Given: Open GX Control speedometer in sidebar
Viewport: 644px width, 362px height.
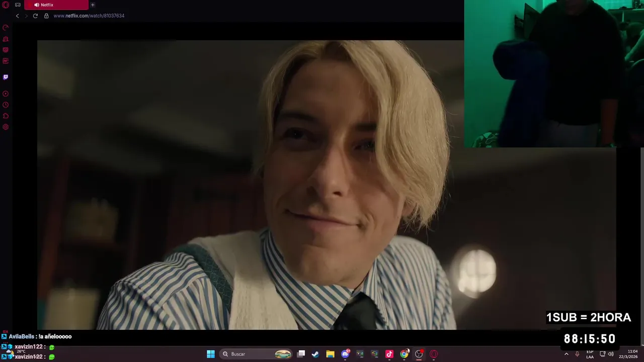Looking at the screenshot, I should pyautogui.click(x=6, y=28).
